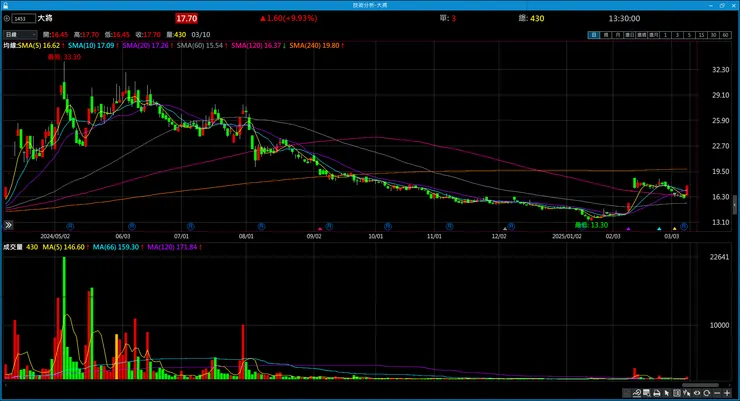Select the 15-minute period button
The image size is (740, 401).
701,35
